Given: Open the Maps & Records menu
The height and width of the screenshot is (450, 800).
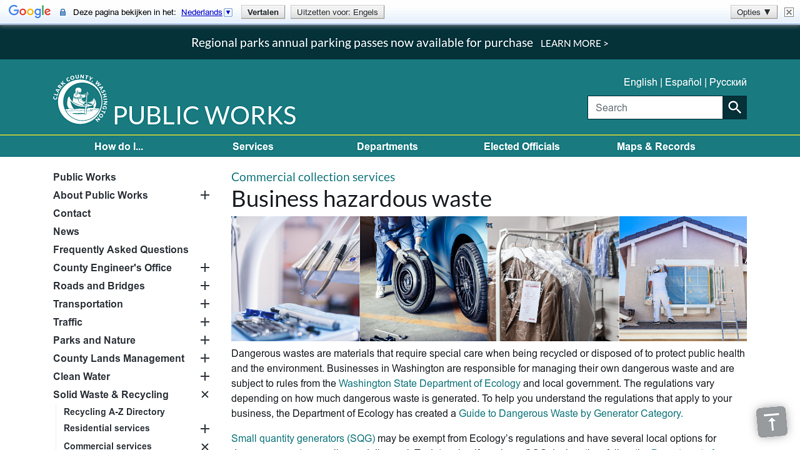Looking at the screenshot, I should (x=656, y=146).
